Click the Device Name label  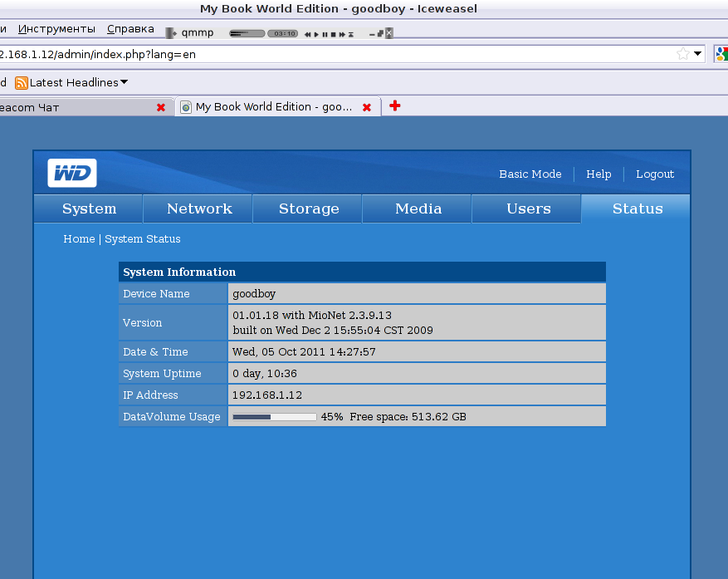click(156, 294)
